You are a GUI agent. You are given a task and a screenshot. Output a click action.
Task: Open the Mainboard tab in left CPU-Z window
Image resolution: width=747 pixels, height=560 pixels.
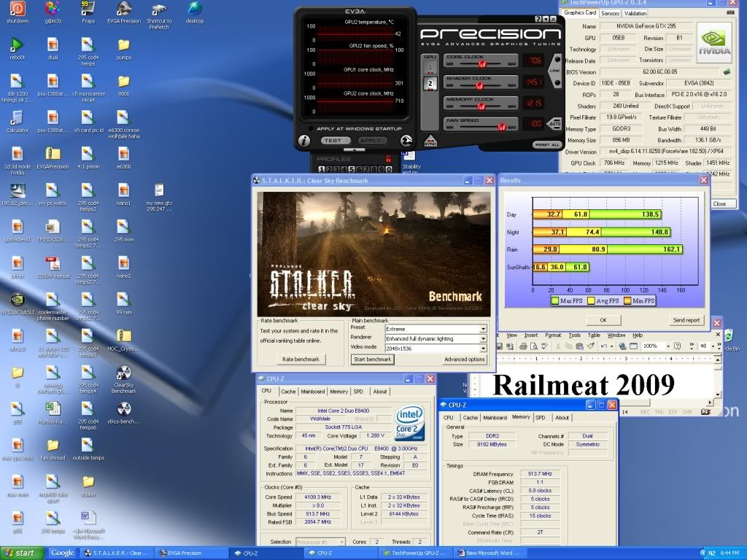(x=312, y=392)
